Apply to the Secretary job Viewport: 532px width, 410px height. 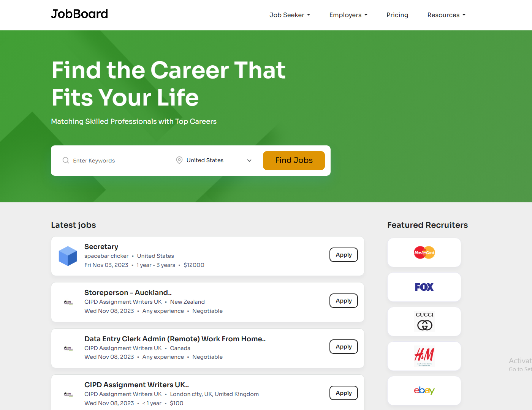(343, 255)
